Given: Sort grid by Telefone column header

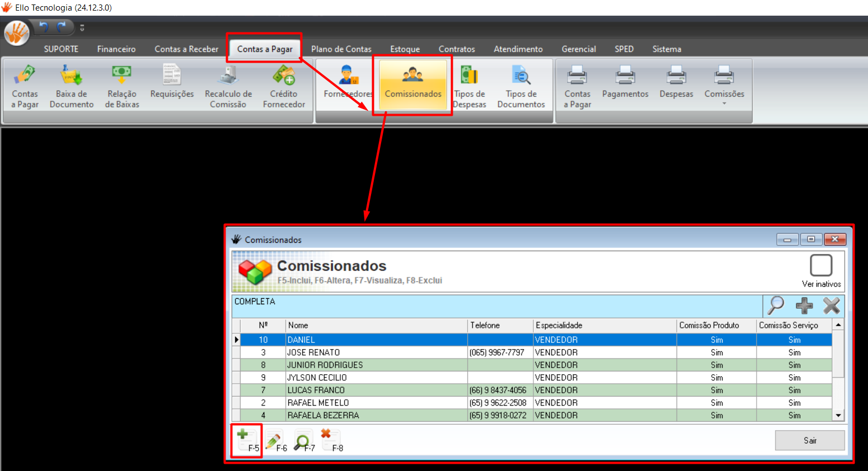Looking at the screenshot, I should coord(500,326).
